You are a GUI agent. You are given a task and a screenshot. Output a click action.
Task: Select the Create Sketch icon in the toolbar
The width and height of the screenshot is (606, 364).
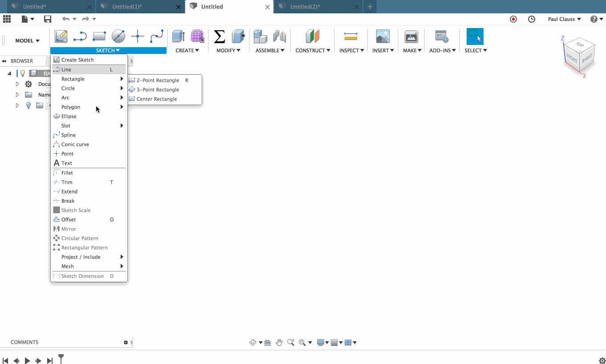pos(61,36)
